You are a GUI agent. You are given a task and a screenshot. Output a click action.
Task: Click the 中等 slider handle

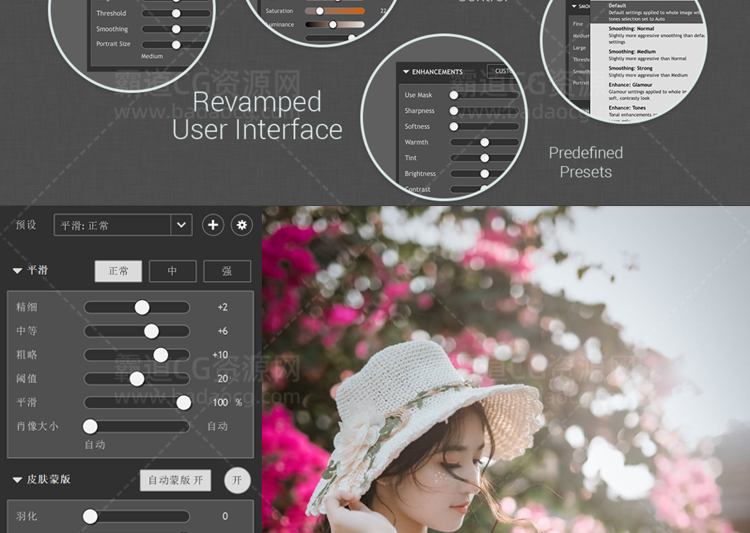[152, 331]
